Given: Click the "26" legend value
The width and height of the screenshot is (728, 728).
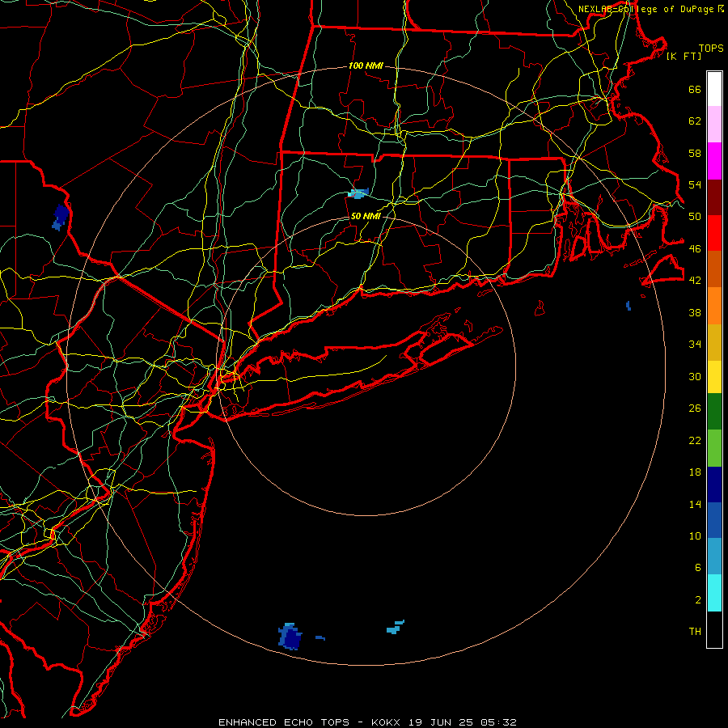Looking at the screenshot, I should click(x=695, y=408).
